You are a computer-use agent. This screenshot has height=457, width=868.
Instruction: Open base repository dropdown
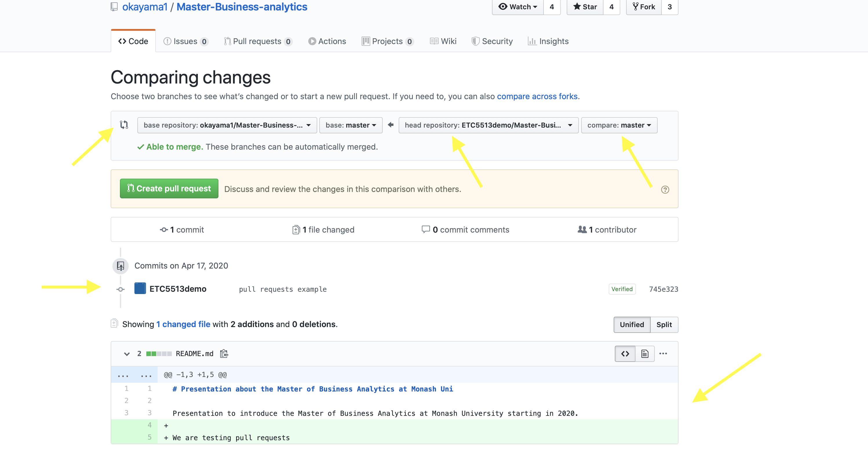227,125
